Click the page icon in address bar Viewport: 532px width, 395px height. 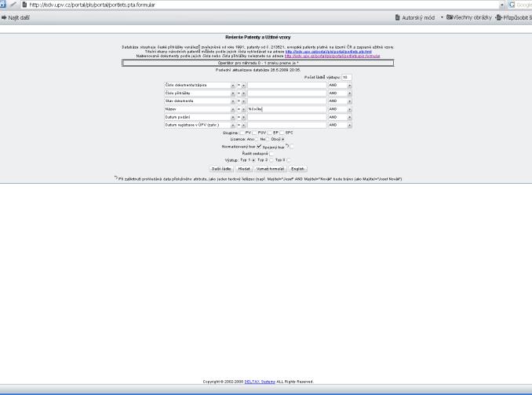pyautogui.click(x=24, y=5)
